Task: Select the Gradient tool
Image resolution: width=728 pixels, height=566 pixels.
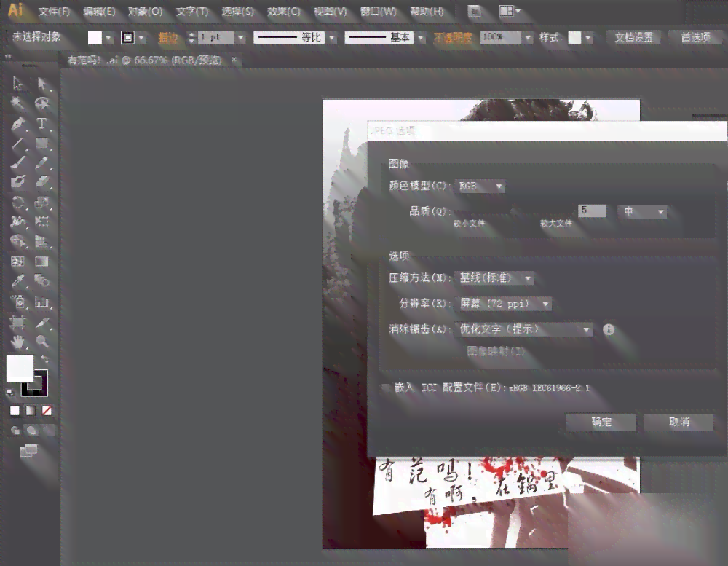Action: point(41,262)
